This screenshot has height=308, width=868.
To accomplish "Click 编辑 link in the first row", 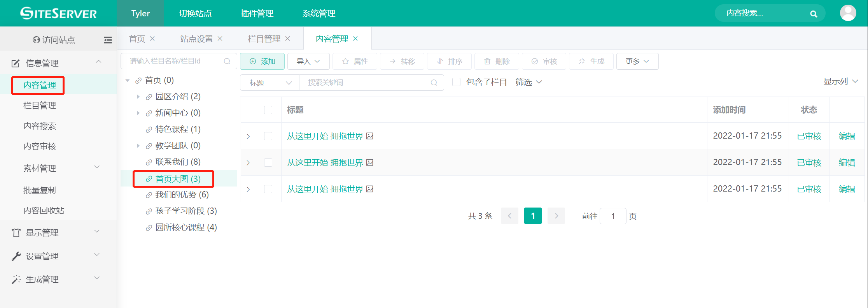I will (847, 136).
